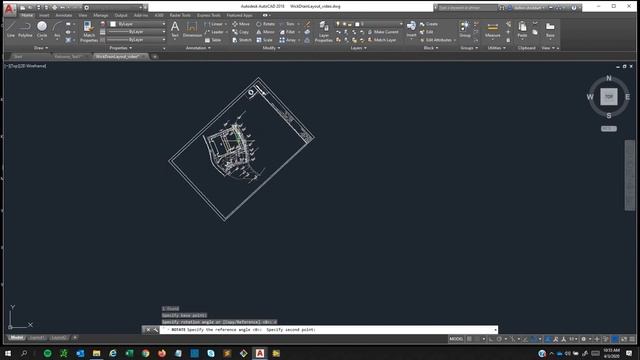Click the Paste clipboard button

pyautogui.click(x=522, y=30)
